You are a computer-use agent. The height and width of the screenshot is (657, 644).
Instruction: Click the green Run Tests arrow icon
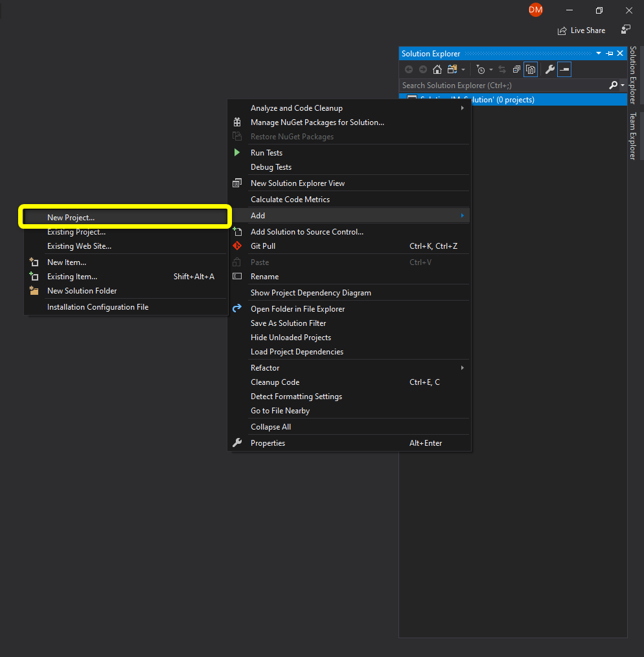point(237,152)
